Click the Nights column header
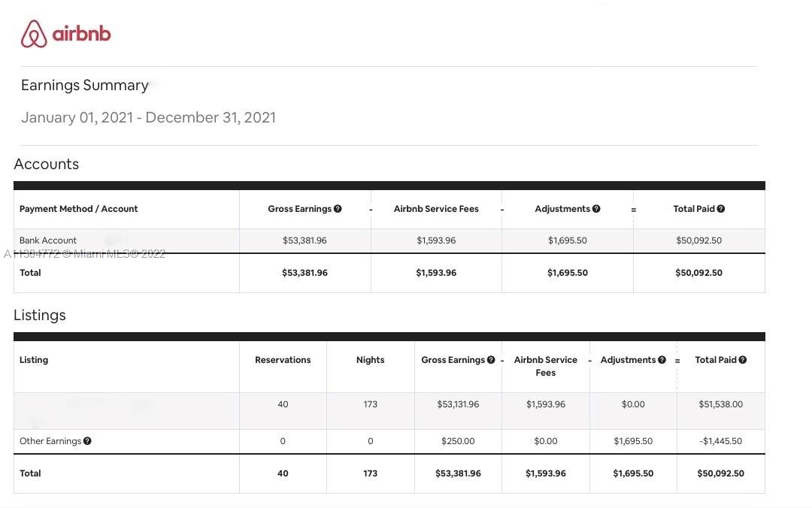812x508 pixels. tap(370, 360)
